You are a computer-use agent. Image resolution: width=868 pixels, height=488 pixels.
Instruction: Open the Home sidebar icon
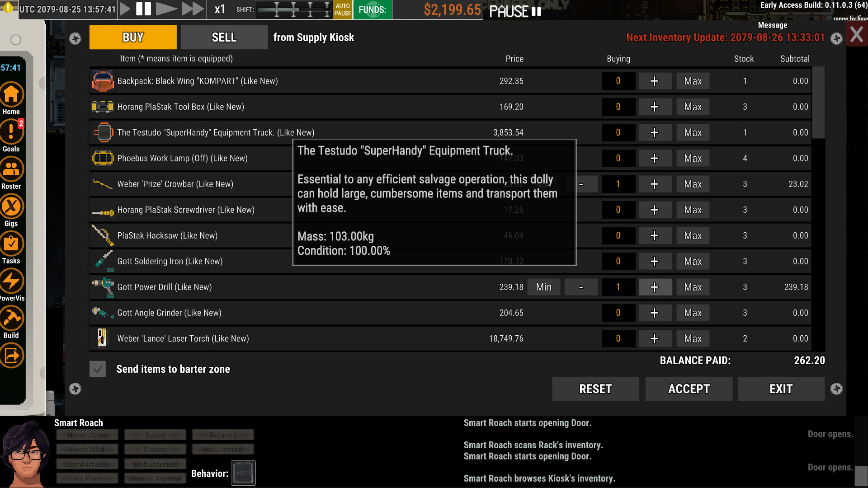click(x=11, y=94)
